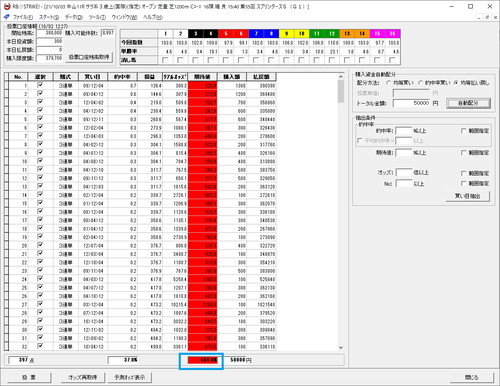The image size is (500, 386).
Task: Click the 自動配分 button
Action: tap(468, 103)
